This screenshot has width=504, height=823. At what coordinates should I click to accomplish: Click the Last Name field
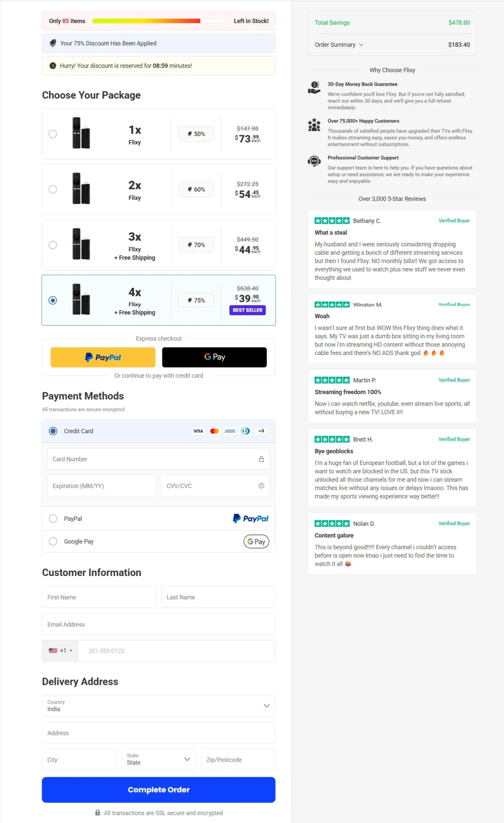(218, 597)
